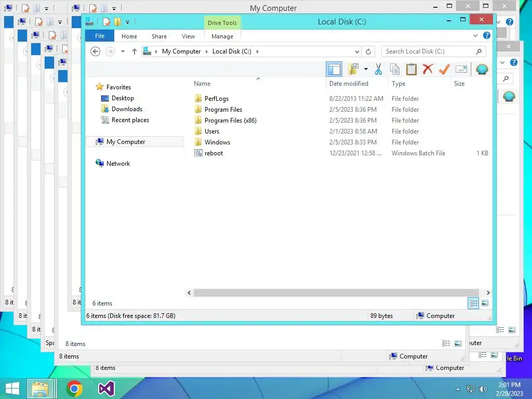Expand the chevron after Local Disk (C:)
The image size is (532, 399).
click(x=258, y=51)
